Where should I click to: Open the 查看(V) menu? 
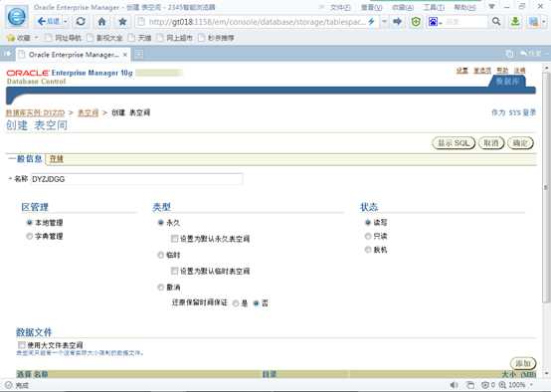tap(371, 7)
